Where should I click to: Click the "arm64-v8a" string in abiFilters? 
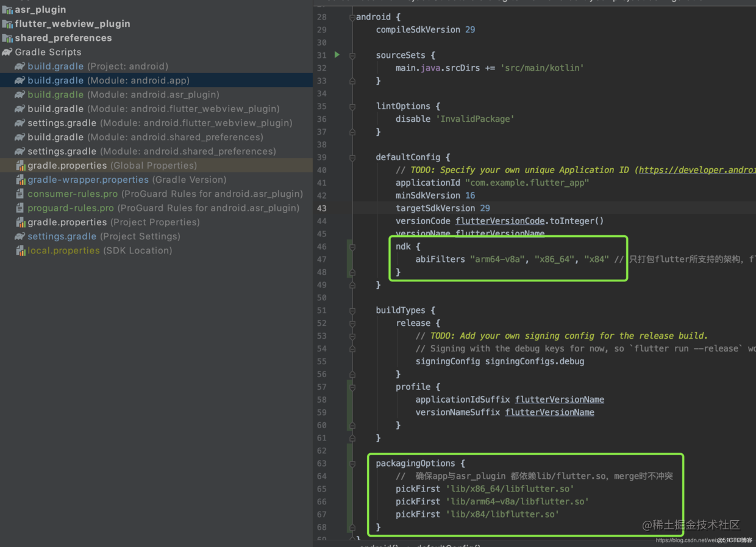click(497, 259)
